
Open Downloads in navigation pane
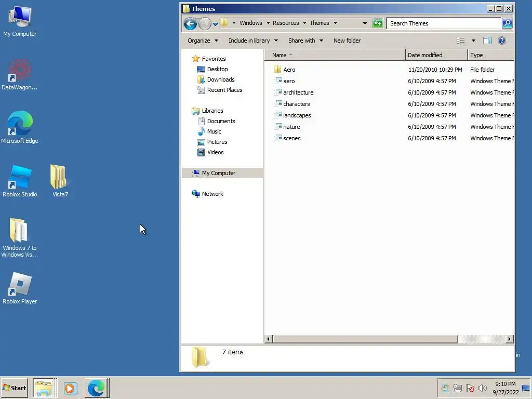(x=220, y=79)
